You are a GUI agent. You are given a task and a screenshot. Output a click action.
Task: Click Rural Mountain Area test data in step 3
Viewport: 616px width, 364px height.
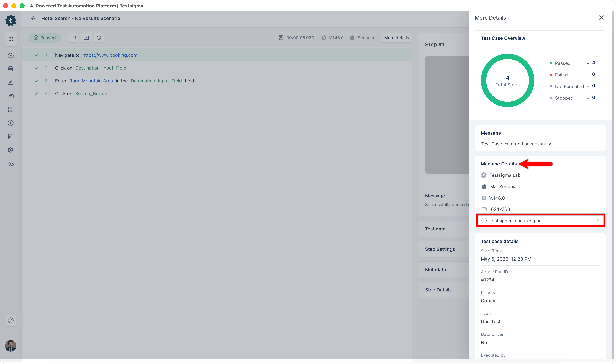pos(91,81)
